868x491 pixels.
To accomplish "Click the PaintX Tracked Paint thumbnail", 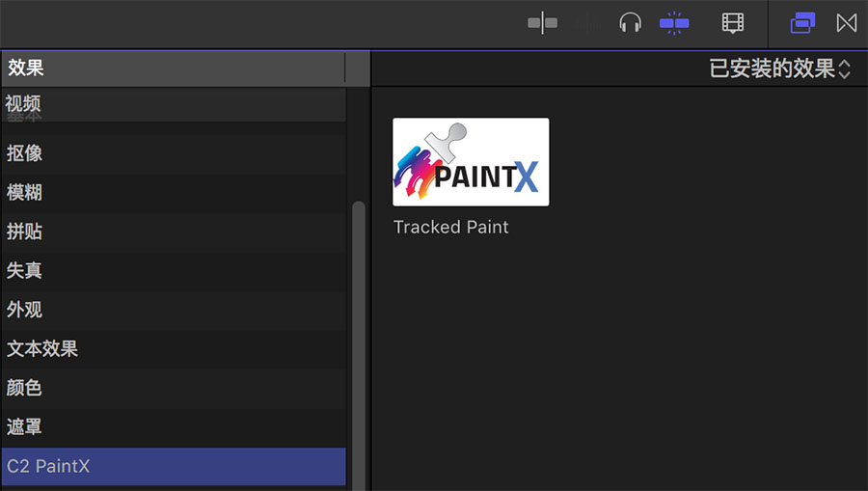I will coord(471,162).
